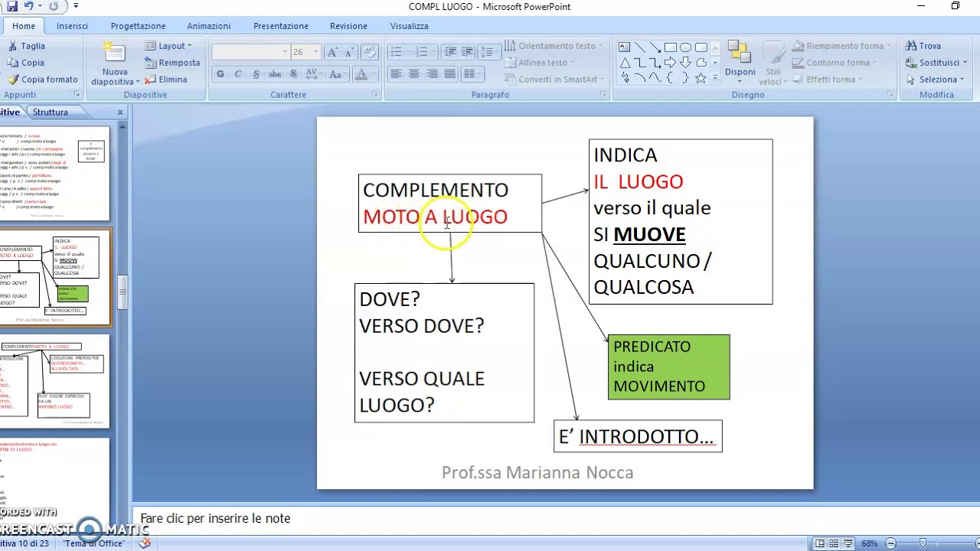
Task: Switch to the Revisione tab
Action: (348, 26)
